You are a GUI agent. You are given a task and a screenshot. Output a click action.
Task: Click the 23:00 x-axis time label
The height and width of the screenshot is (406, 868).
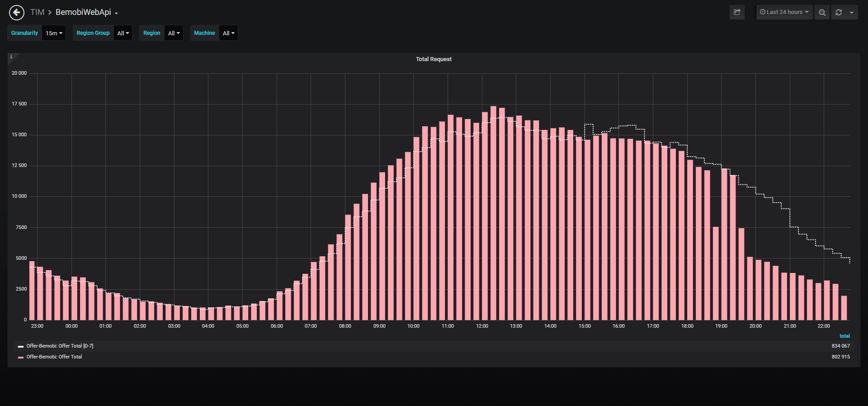click(x=37, y=326)
